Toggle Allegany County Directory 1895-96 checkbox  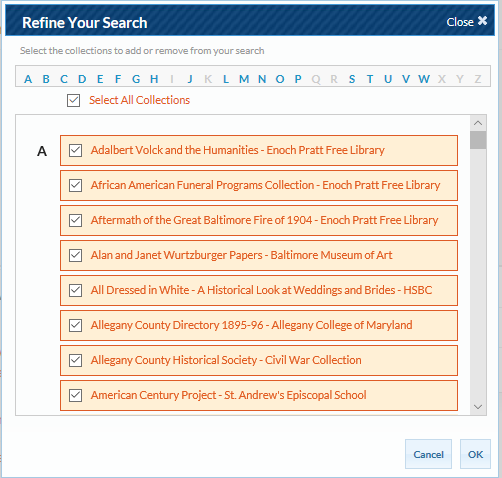(76, 325)
